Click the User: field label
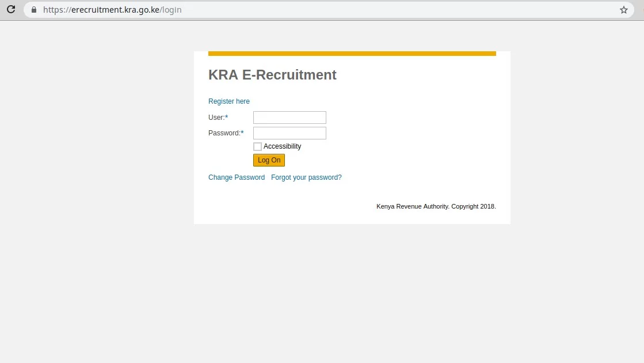 [x=218, y=118]
